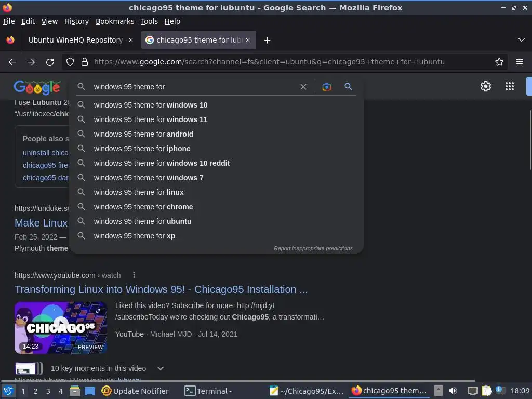The width and height of the screenshot is (532, 399).
Task: Switch to Terminal taskbar window
Action: coord(208,391)
